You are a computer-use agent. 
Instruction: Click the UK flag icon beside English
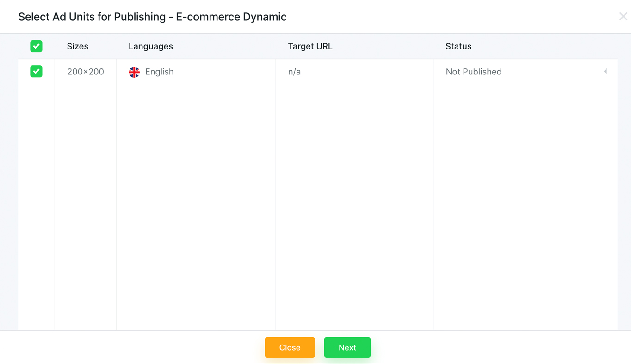pos(134,72)
